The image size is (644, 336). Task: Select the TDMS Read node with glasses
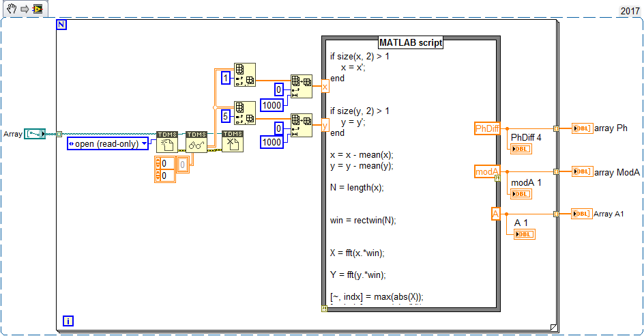point(196,141)
